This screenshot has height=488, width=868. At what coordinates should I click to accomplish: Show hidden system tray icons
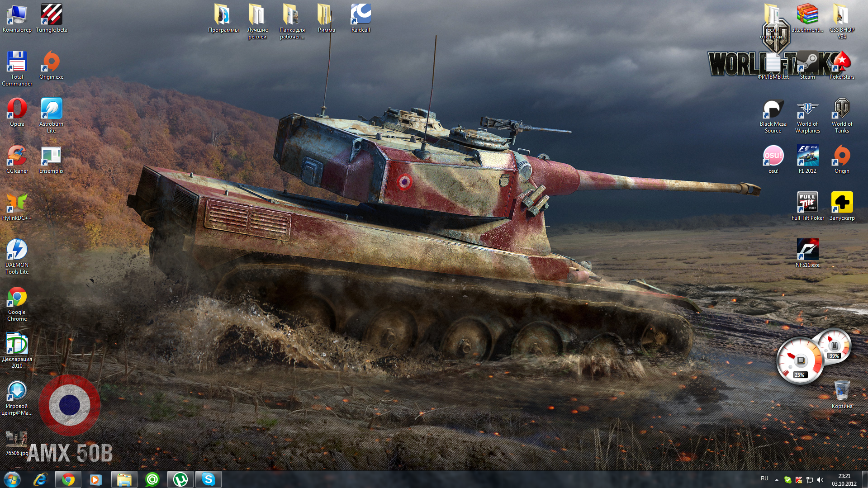[777, 480]
